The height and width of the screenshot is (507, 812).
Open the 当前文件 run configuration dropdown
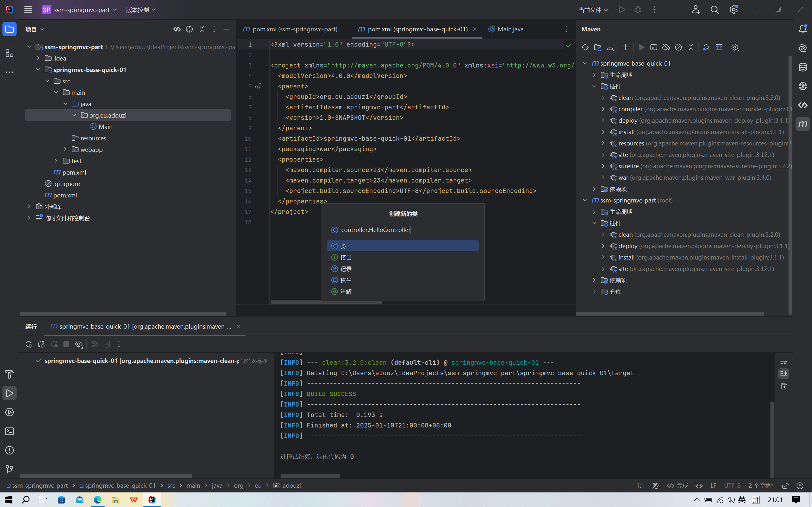593,10
